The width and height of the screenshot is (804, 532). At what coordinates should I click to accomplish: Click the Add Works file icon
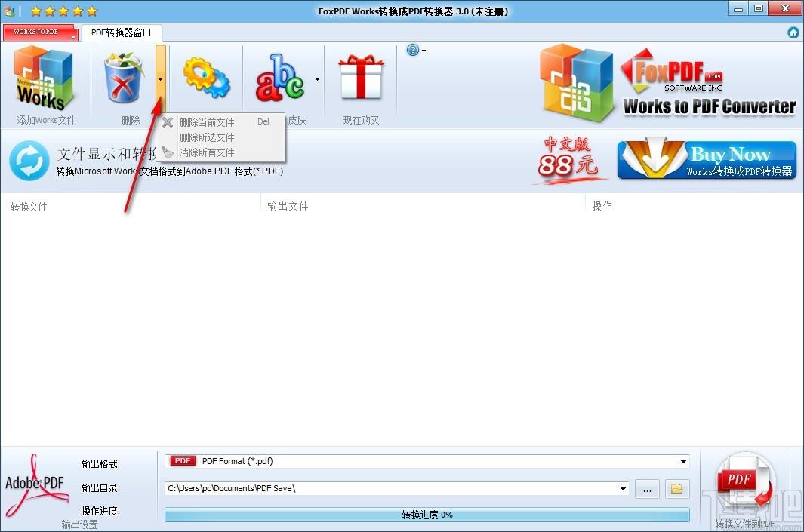pos(44,78)
